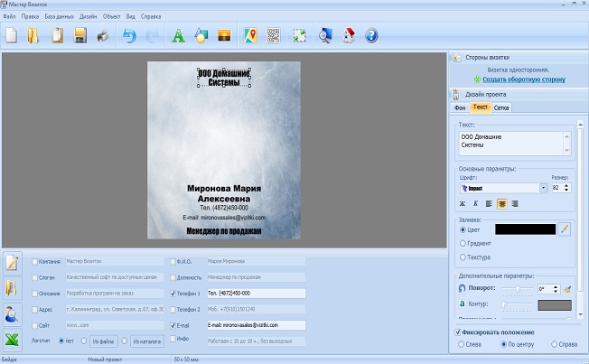Select the Градиент fill radio button
589x364 pixels.
point(463,243)
